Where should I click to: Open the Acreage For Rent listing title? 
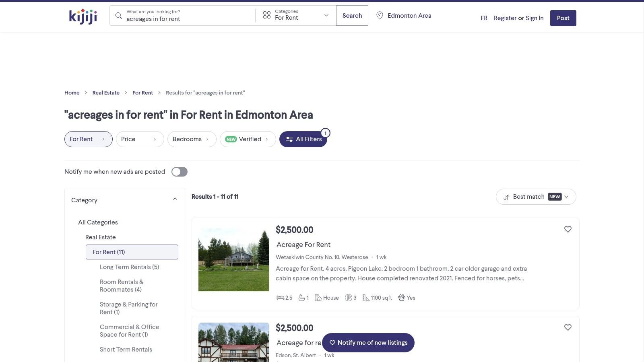303,245
